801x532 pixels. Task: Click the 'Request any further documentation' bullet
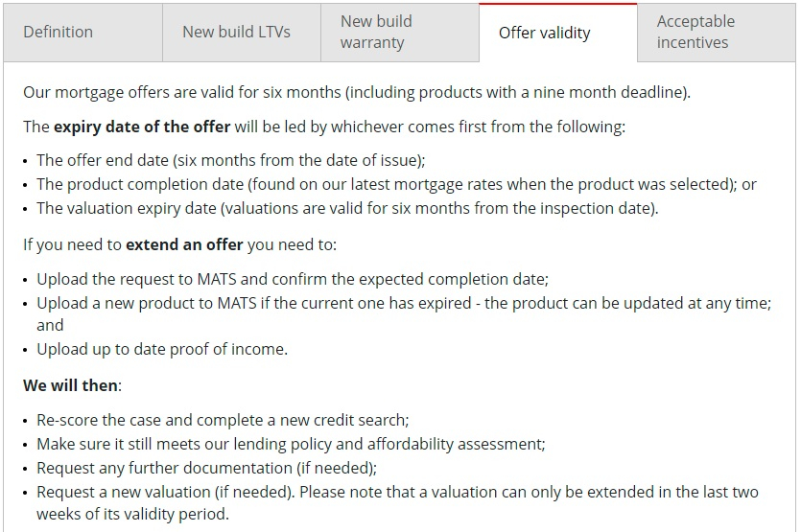coord(207,468)
